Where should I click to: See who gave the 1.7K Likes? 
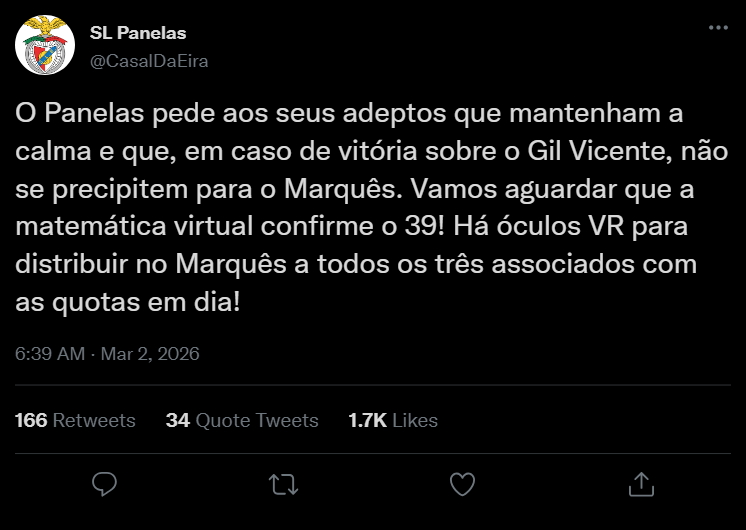(x=392, y=420)
